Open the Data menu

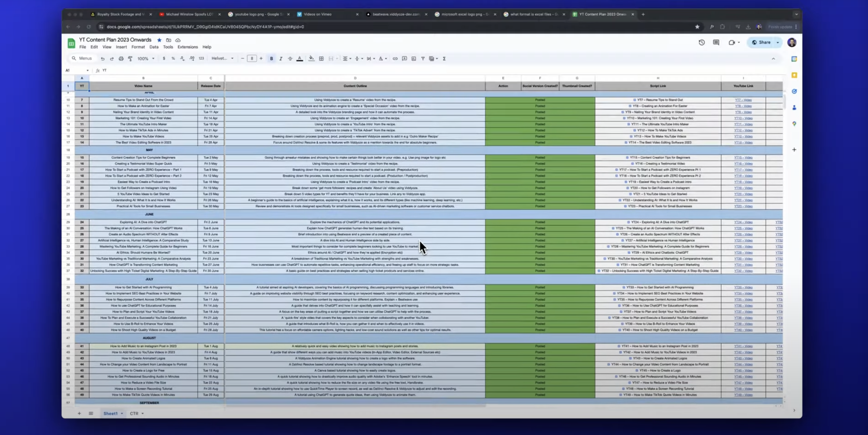pyautogui.click(x=154, y=47)
